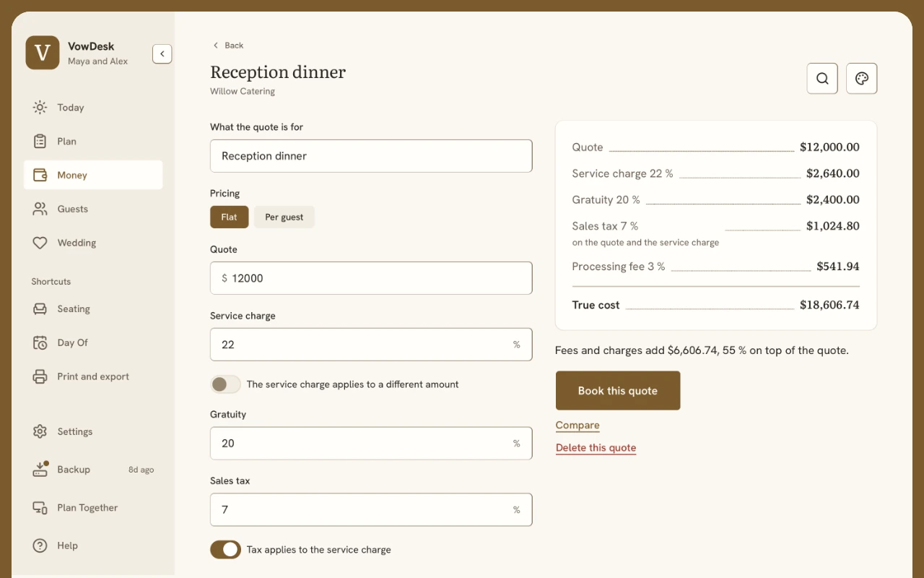Go to Today in the sidebar
The width and height of the screenshot is (924, 578).
point(93,108)
